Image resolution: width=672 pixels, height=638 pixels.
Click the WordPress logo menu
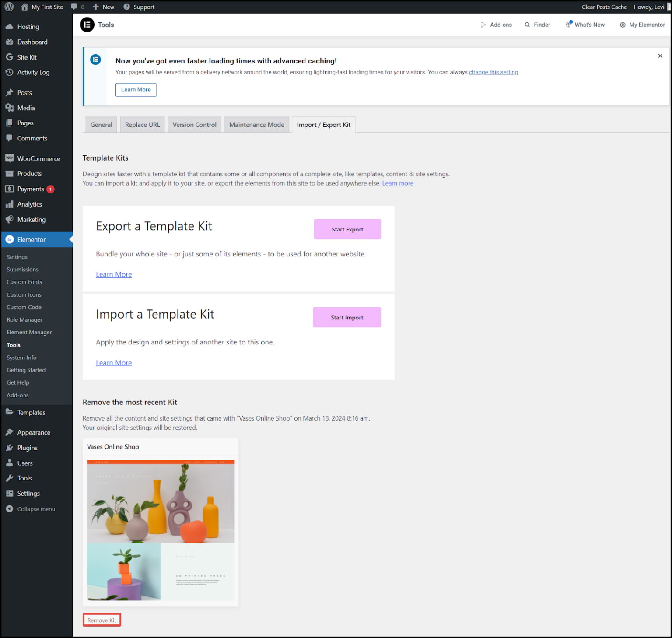[x=9, y=7]
